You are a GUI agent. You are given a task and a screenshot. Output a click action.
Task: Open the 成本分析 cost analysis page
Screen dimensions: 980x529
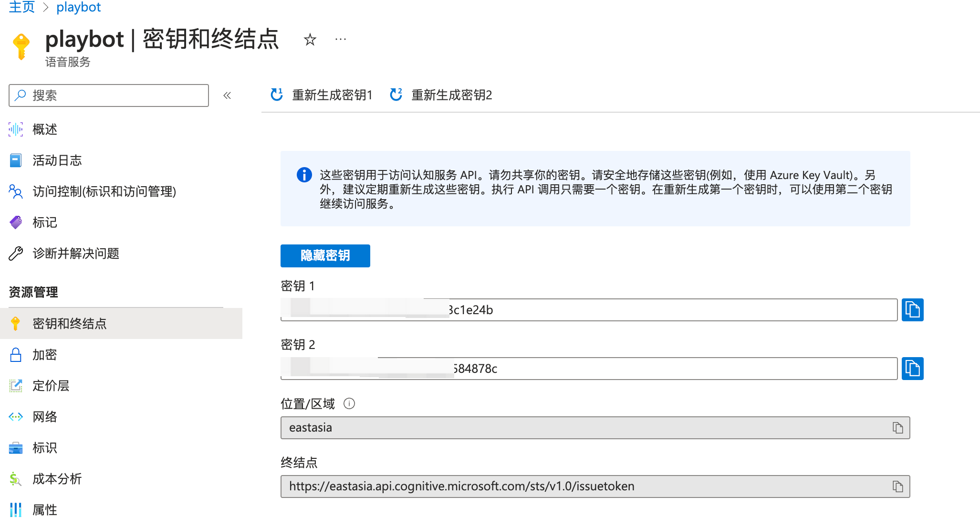[57, 479]
